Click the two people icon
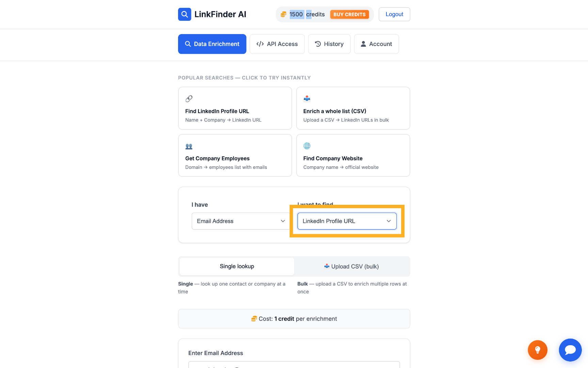The image size is (588, 368). coord(189,147)
